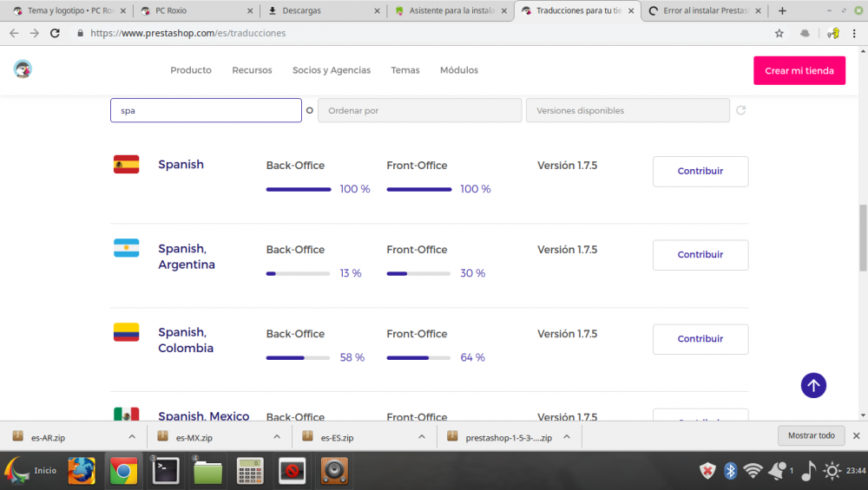Click the Bluetooth tray icon
868x490 pixels.
731,471
